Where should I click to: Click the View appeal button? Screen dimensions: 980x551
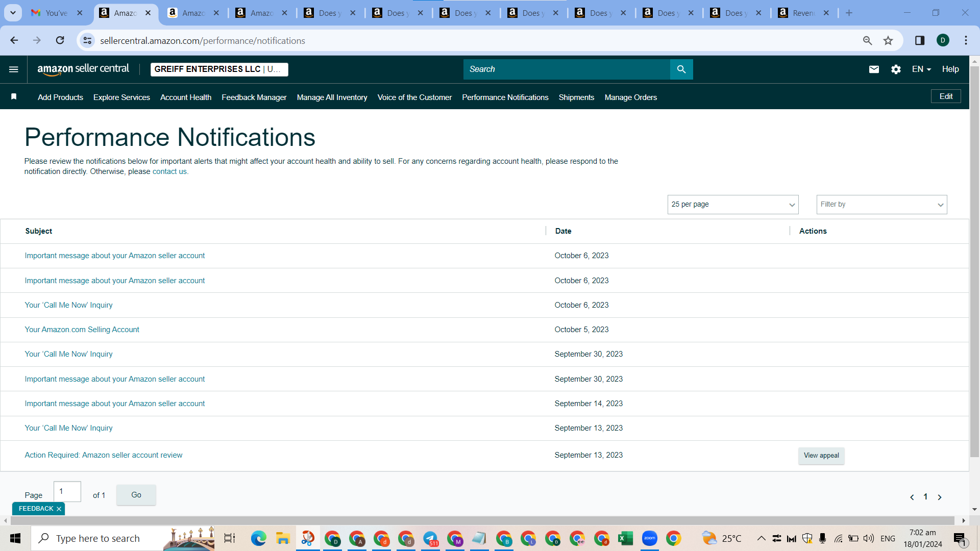coord(821,456)
